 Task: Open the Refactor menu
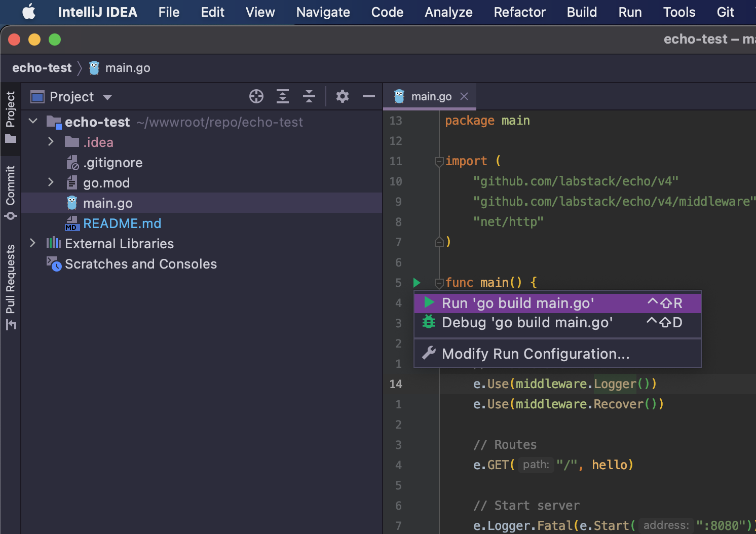(x=519, y=12)
